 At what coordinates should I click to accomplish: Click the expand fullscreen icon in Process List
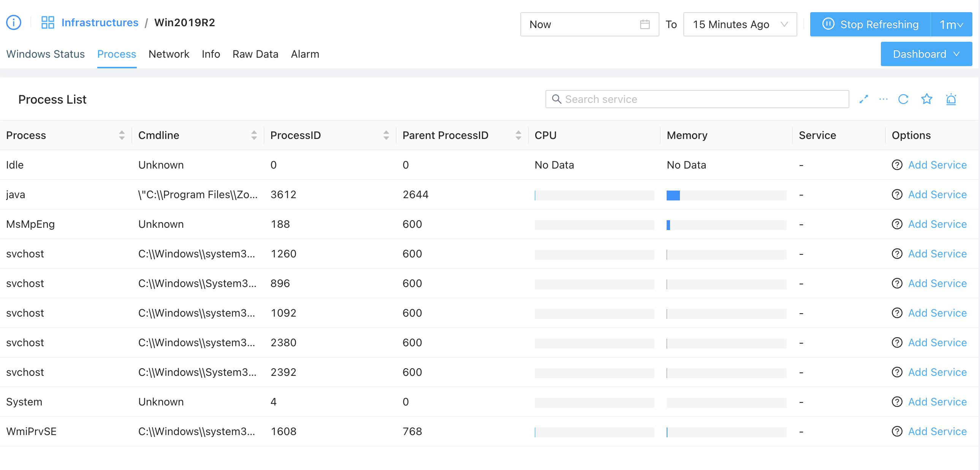click(x=863, y=99)
